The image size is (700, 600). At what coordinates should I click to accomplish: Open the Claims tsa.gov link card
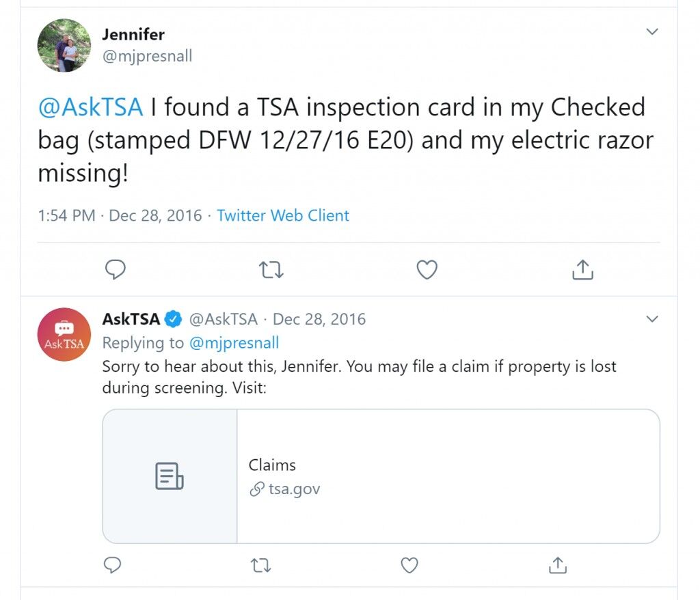[381, 476]
